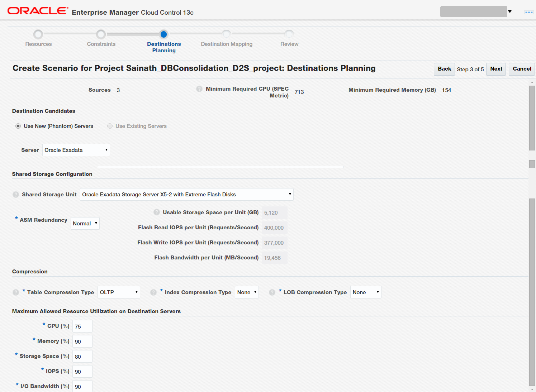Screen dimensions: 536x392
Task: Click help icon for Table Compression Type
Action: tap(16, 292)
